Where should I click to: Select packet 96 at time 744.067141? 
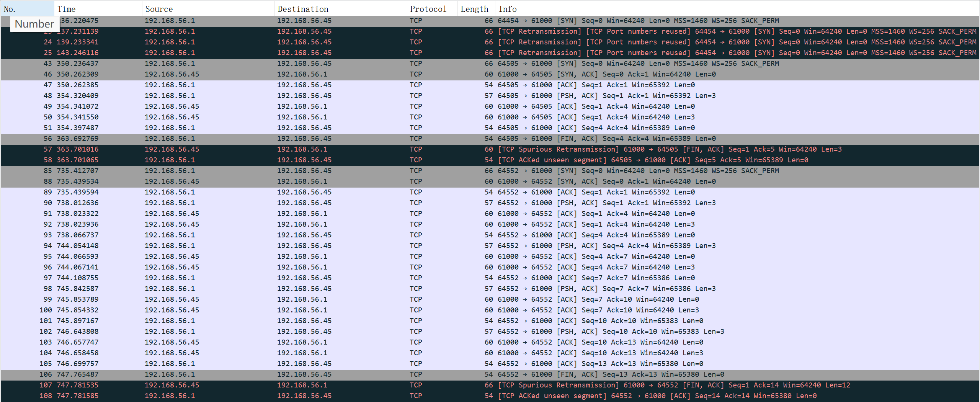point(490,267)
